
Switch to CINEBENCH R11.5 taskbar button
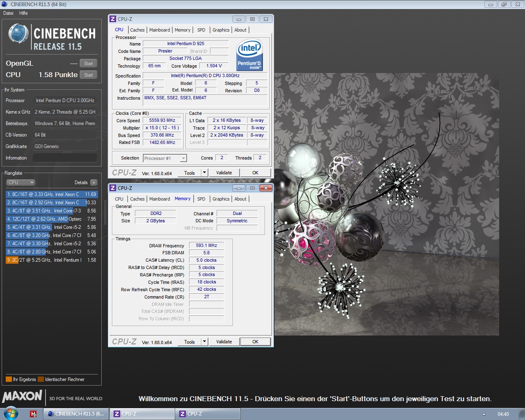[x=76, y=414]
